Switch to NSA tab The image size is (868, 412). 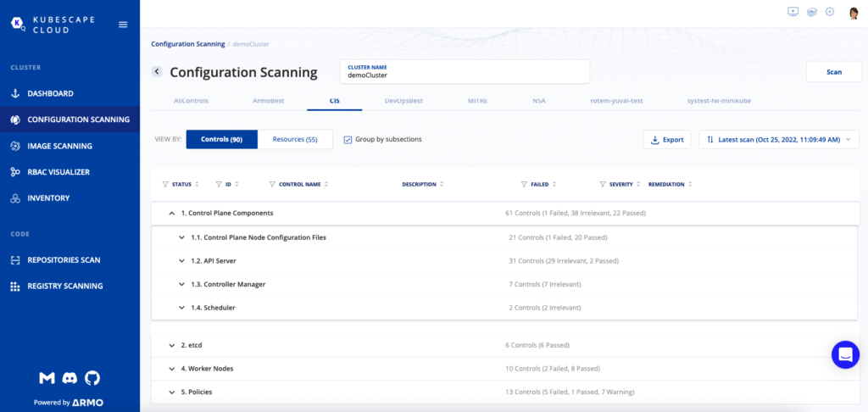tap(538, 102)
